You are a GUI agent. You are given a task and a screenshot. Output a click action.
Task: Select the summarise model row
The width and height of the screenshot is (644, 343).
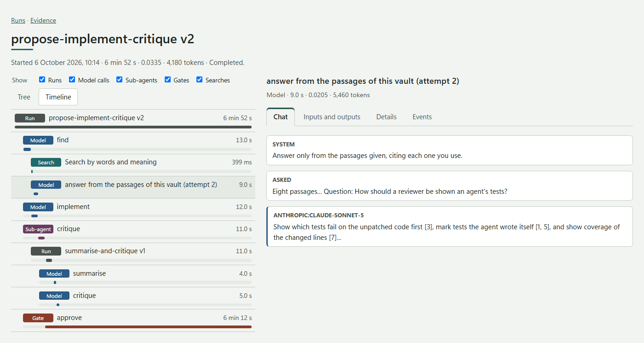[133, 276]
